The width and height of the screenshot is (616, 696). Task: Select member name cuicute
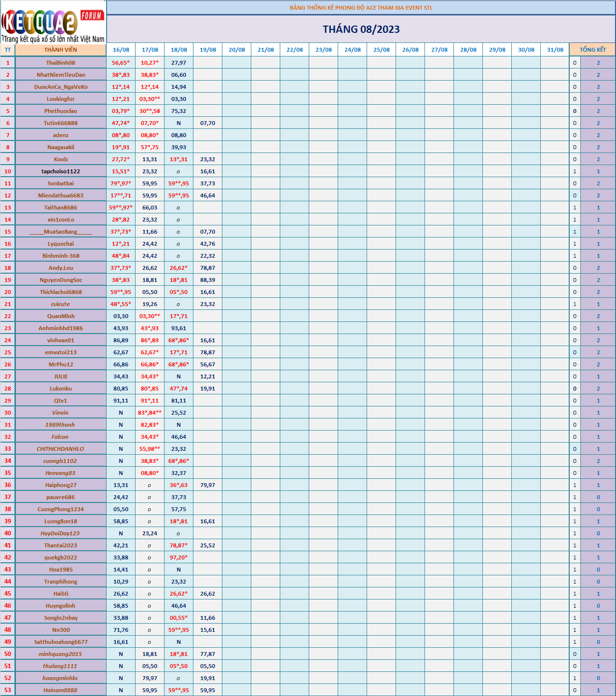click(61, 304)
